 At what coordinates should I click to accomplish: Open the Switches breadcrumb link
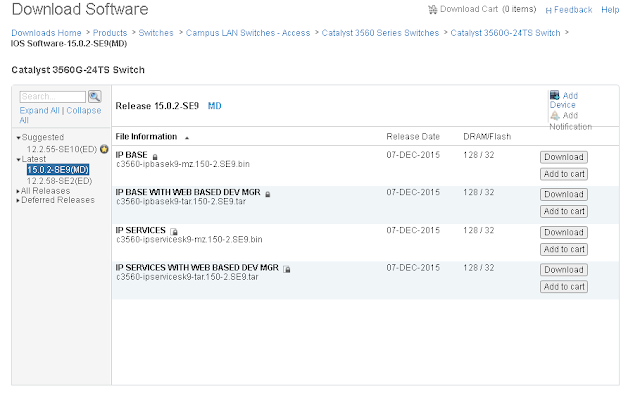(x=156, y=33)
